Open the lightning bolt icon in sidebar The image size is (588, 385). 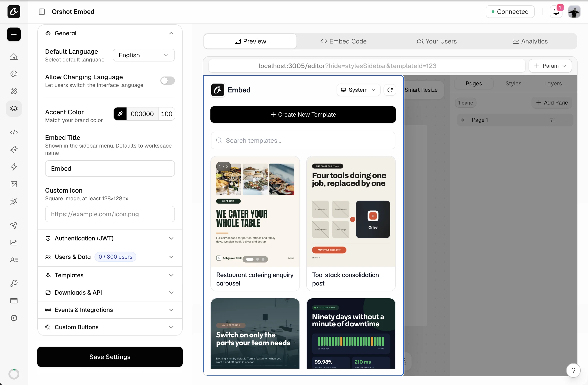click(x=14, y=167)
